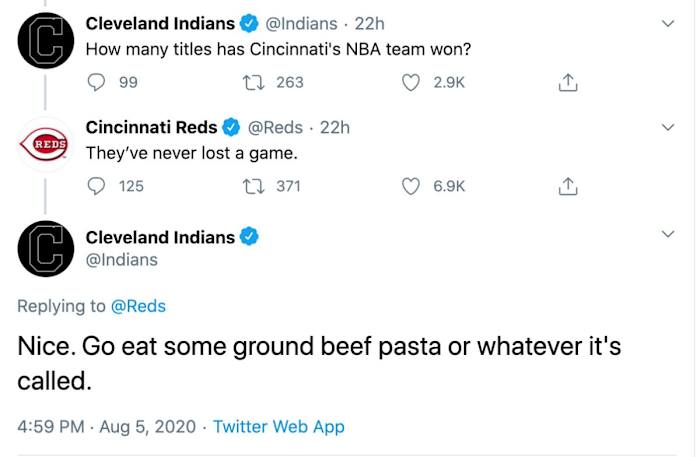Click the Indians avatar on the main reply
Image resolution: width=700 pixels, height=457 pixels.
pyautogui.click(x=46, y=249)
